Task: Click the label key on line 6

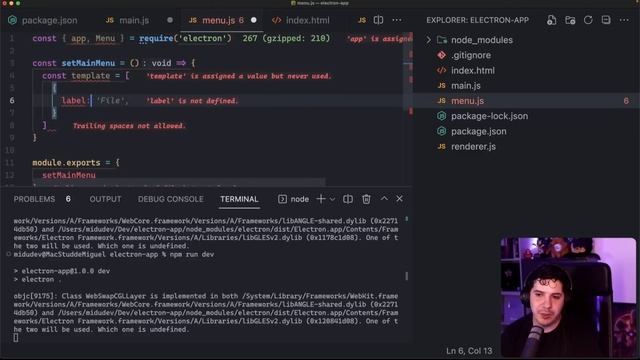Action: tap(73, 101)
